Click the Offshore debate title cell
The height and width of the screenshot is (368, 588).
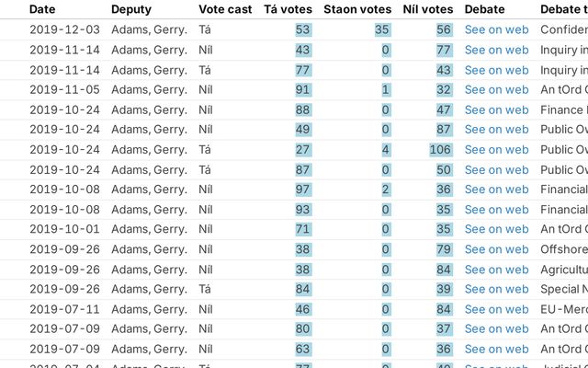point(563,249)
